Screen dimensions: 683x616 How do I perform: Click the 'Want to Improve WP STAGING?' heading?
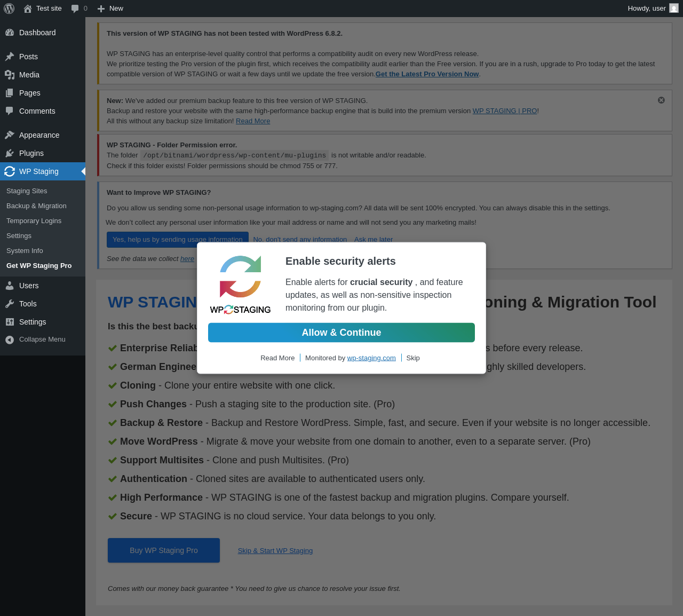coord(158,193)
